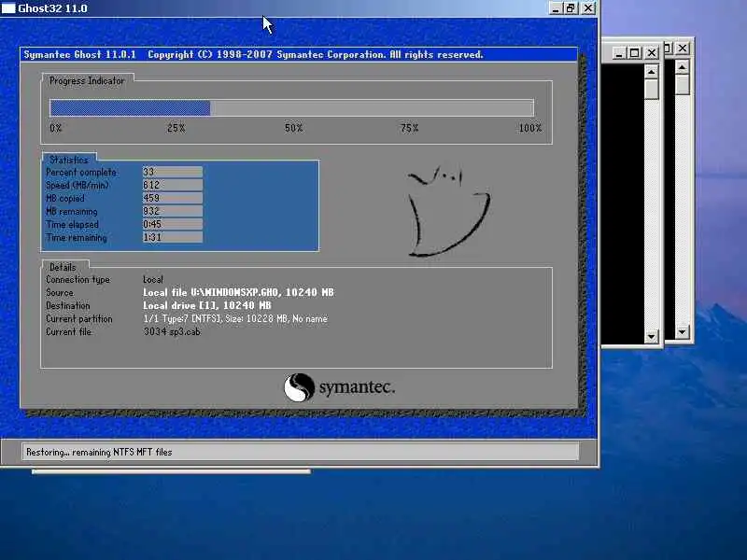This screenshot has height=560, width=747.
Task: Minimize the Ghost32 11.0 window
Action: pos(556,8)
